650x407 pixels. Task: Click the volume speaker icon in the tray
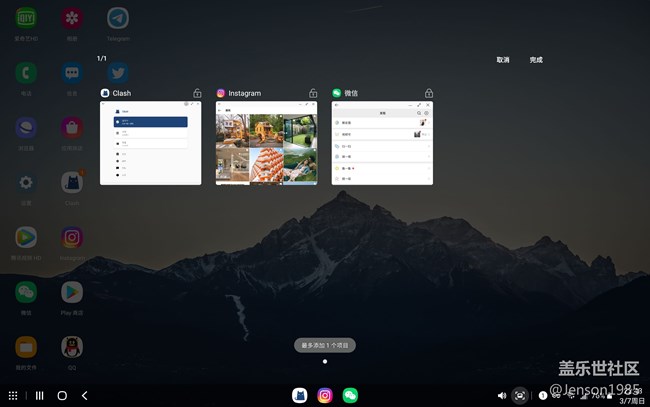click(x=502, y=396)
